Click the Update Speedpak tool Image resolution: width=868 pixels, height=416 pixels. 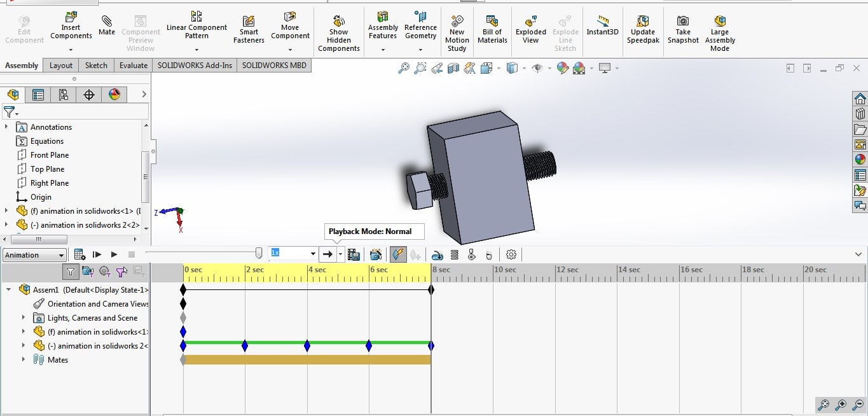point(642,30)
